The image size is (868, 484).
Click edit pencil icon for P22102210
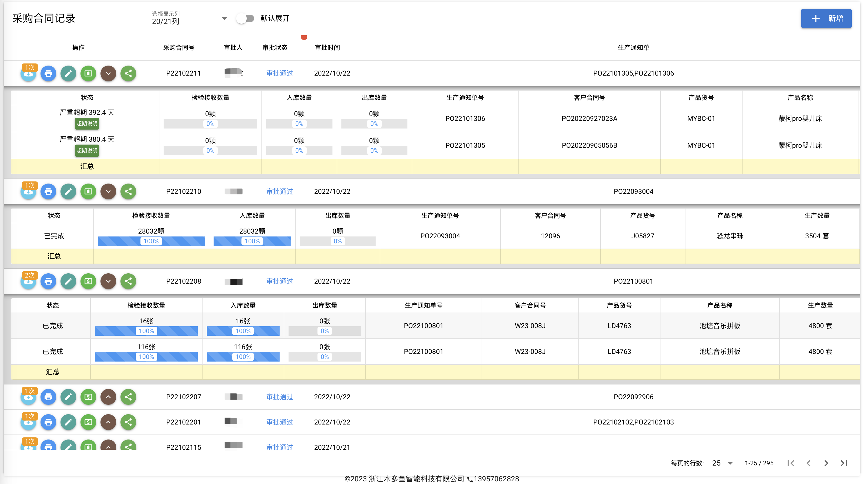68,192
